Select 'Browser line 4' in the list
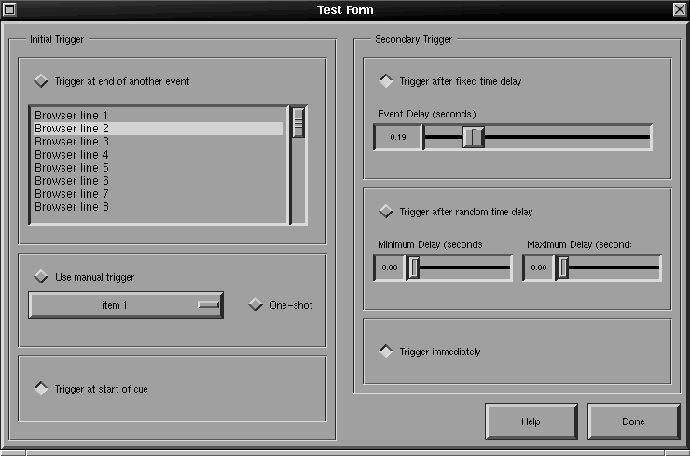The image size is (690, 456). (158, 155)
